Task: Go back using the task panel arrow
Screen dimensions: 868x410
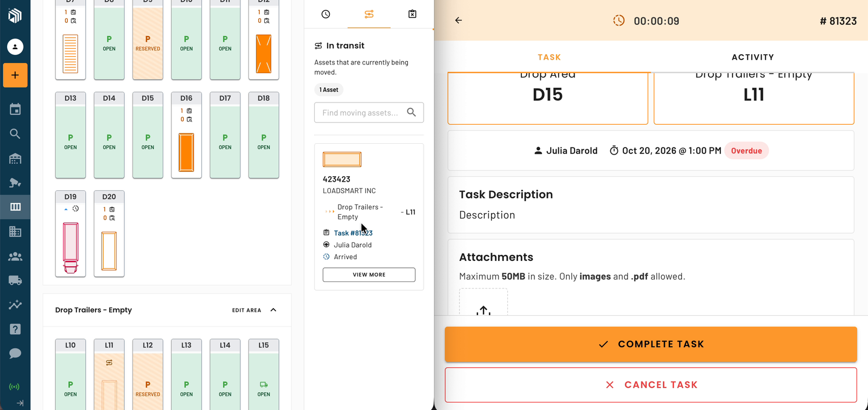Action: tap(458, 21)
